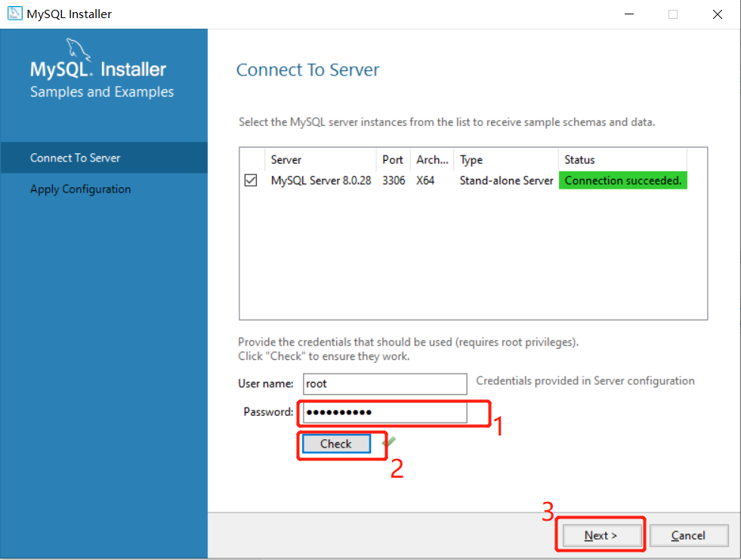Image resolution: width=741 pixels, height=560 pixels.
Task: Click the Credentials provided in Server configuration text
Action: point(585,380)
